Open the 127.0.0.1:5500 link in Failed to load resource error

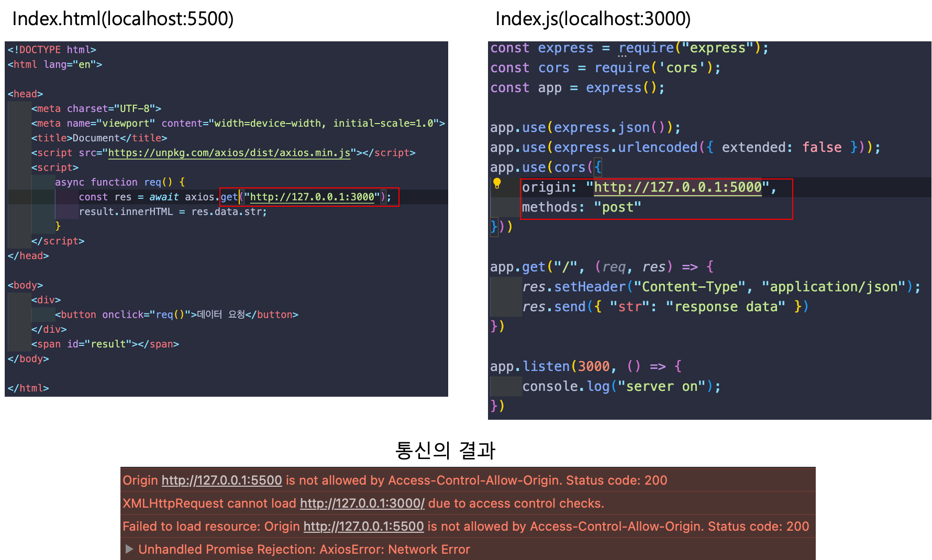(x=363, y=527)
